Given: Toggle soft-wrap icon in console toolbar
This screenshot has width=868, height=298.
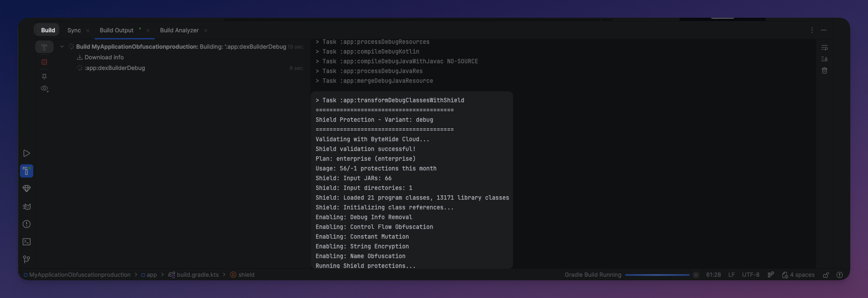Looking at the screenshot, I should (x=825, y=47).
